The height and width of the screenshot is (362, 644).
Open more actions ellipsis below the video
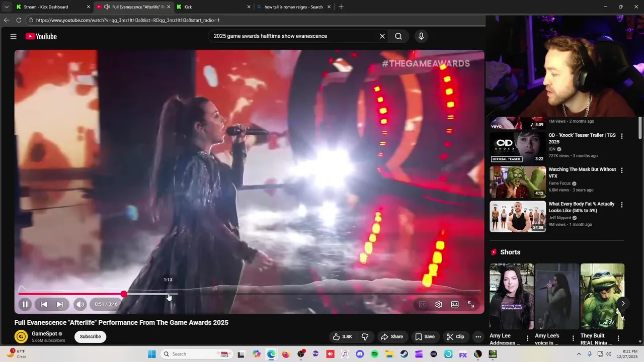[478, 336]
